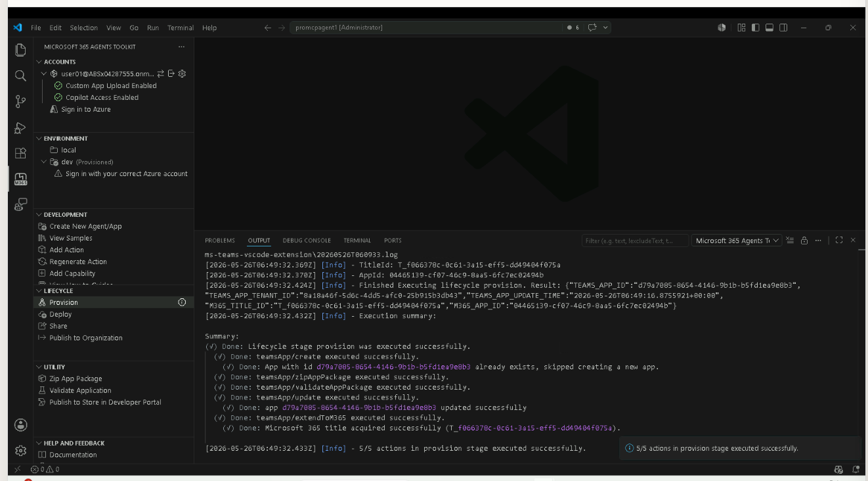Open the Run and Debug view
Image resolution: width=868 pixels, height=481 pixels.
click(x=20, y=127)
